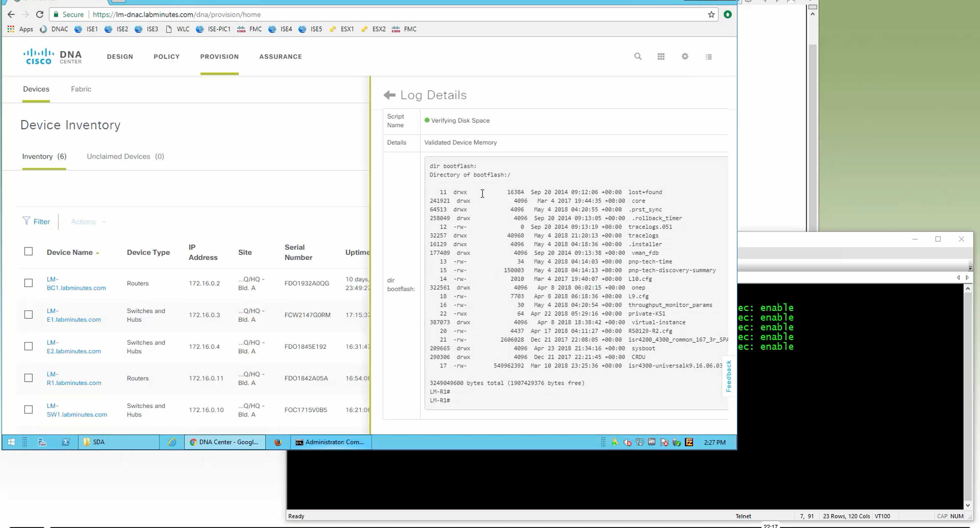
Task: Select the LM-R1.labminutes.com row checkbox
Action: click(28, 378)
